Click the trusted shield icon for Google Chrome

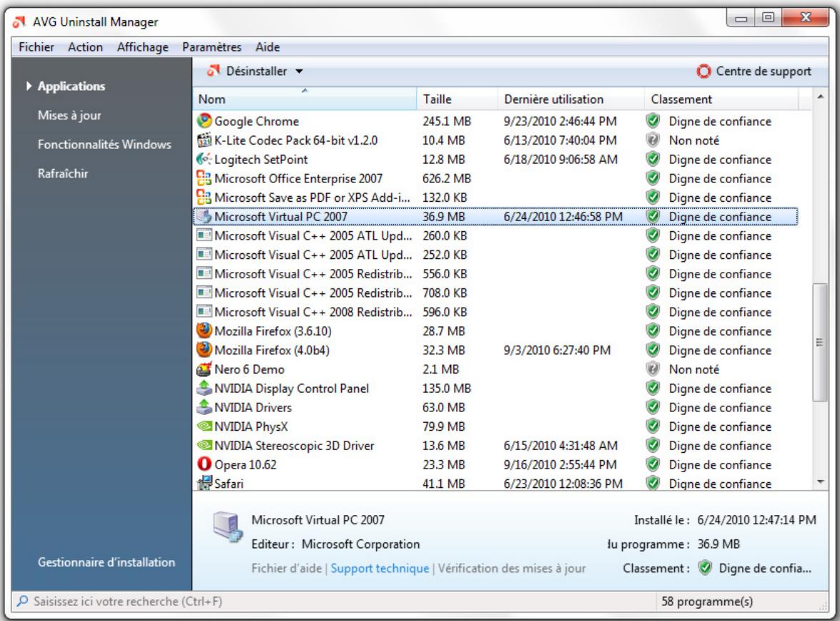point(653,121)
